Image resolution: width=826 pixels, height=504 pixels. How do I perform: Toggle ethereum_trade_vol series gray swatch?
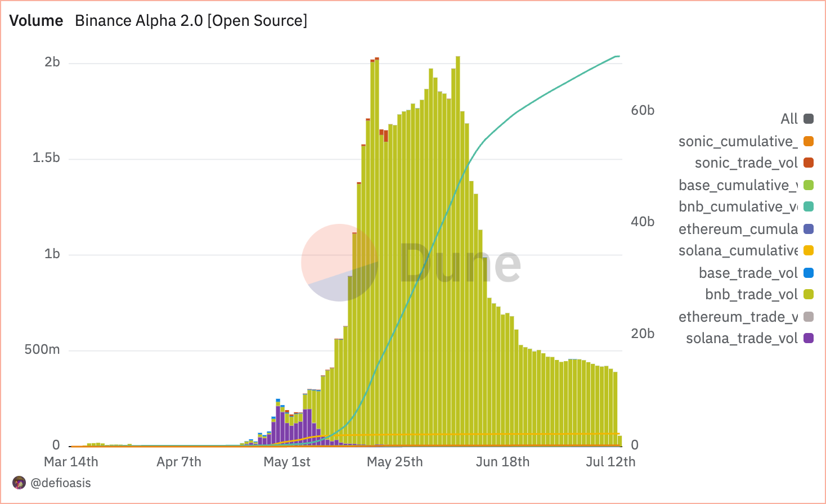809,317
